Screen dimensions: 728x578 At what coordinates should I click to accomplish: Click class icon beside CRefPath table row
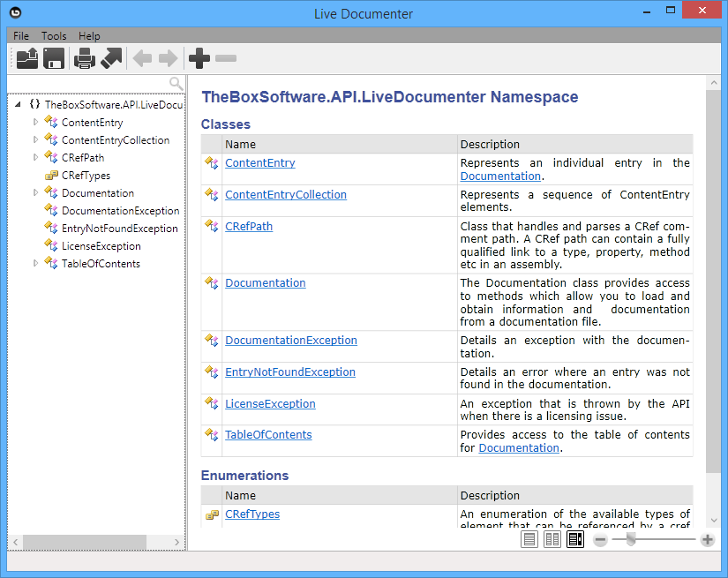[x=212, y=227]
